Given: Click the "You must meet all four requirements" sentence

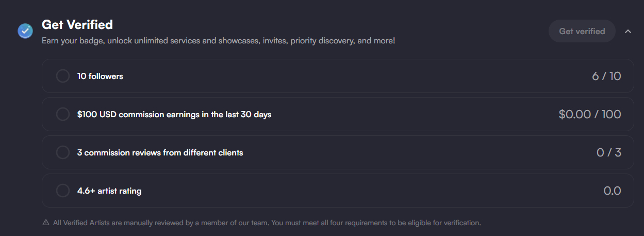Looking at the screenshot, I should (x=376, y=223).
